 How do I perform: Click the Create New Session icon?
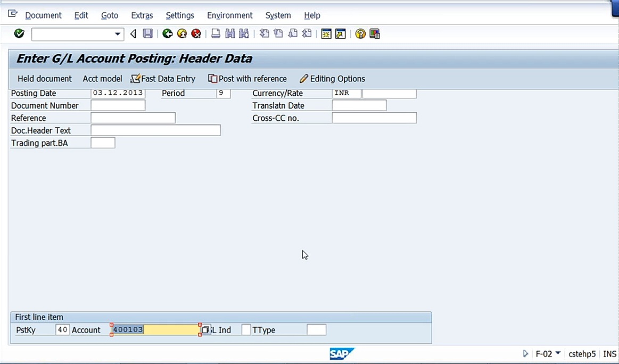point(326,34)
